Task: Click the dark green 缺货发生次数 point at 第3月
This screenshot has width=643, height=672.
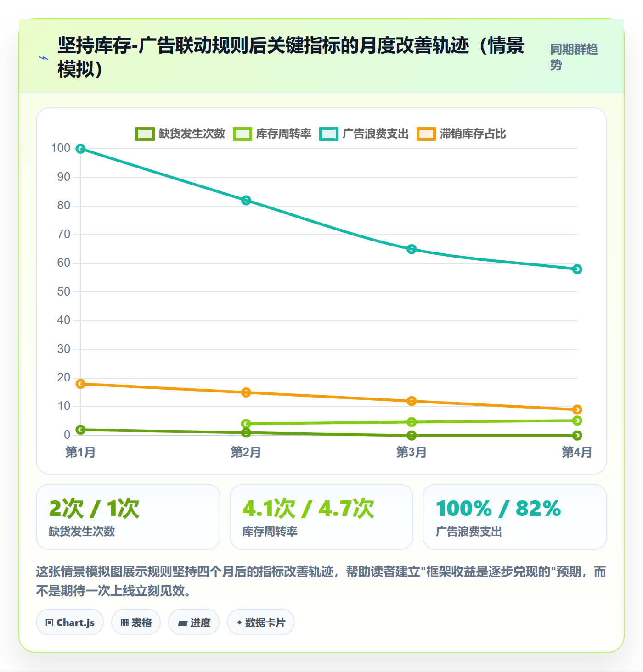Action: click(x=412, y=435)
